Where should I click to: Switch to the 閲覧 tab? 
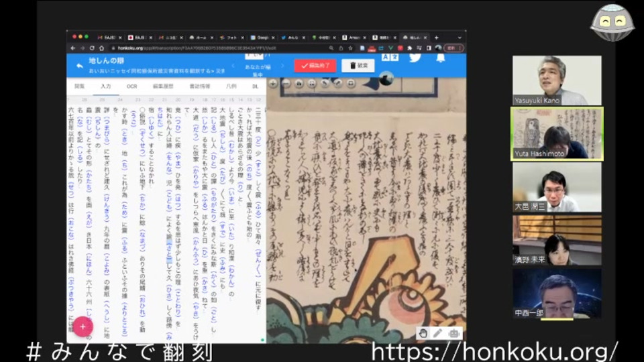[x=79, y=86]
